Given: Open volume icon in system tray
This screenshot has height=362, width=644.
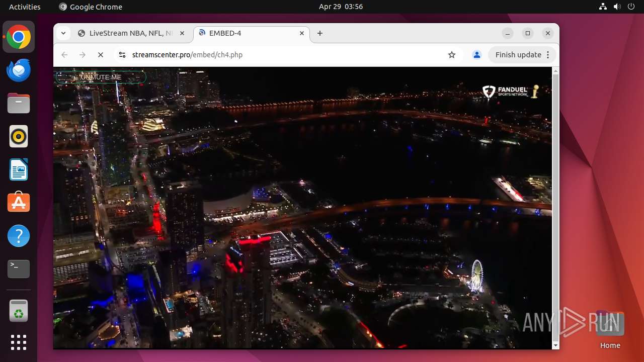Looking at the screenshot, I should pos(617,7).
